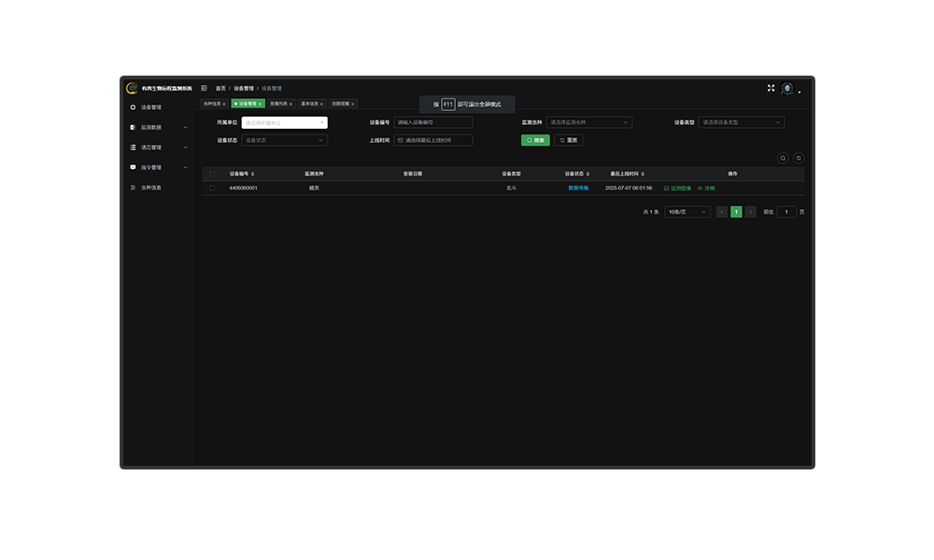Go to previous page with left arrow
Image resolution: width=934 pixels, height=560 pixels.
tap(722, 212)
